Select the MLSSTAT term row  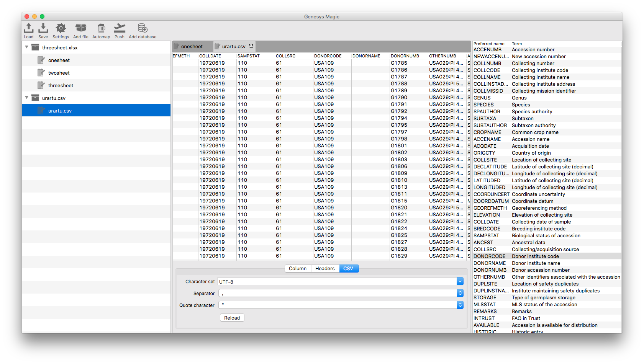tap(547, 304)
